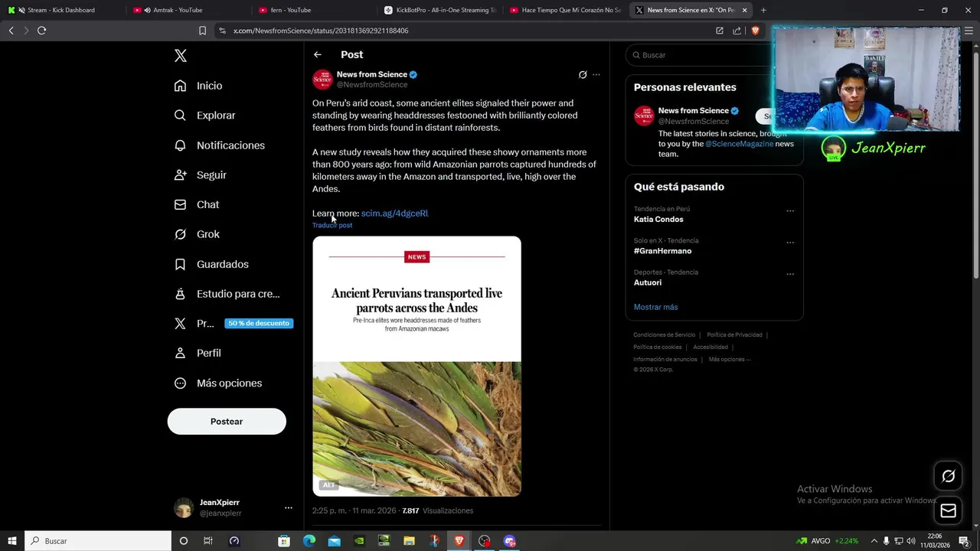This screenshot has width=980, height=551.
Task: Open post three-dot more menu
Action: [x=596, y=75]
